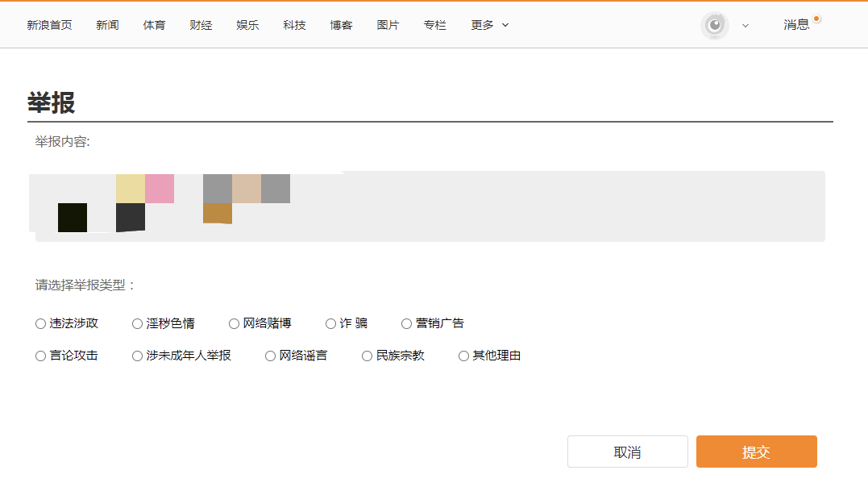Viewport: 868px width, 487px height.
Task: Open the 新闻 section
Action: [107, 25]
